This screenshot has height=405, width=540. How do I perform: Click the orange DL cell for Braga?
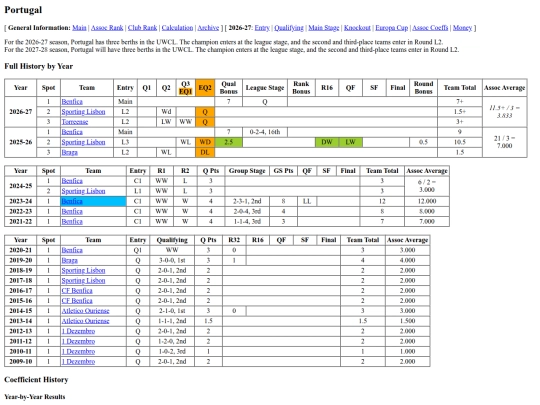[x=205, y=152]
